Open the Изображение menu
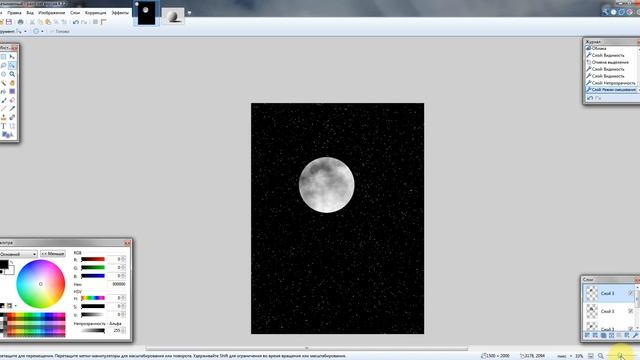The image size is (640, 360). (51, 13)
